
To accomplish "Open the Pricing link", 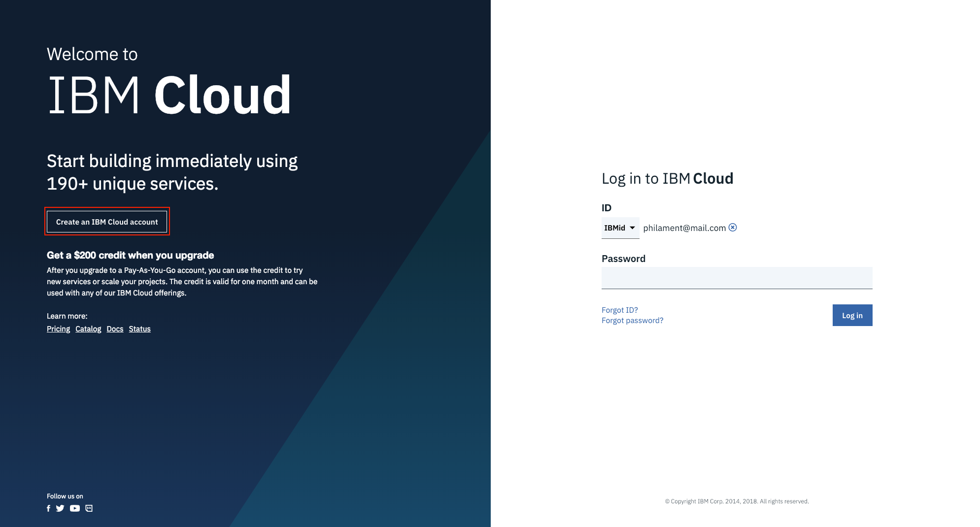I will tap(58, 329).
